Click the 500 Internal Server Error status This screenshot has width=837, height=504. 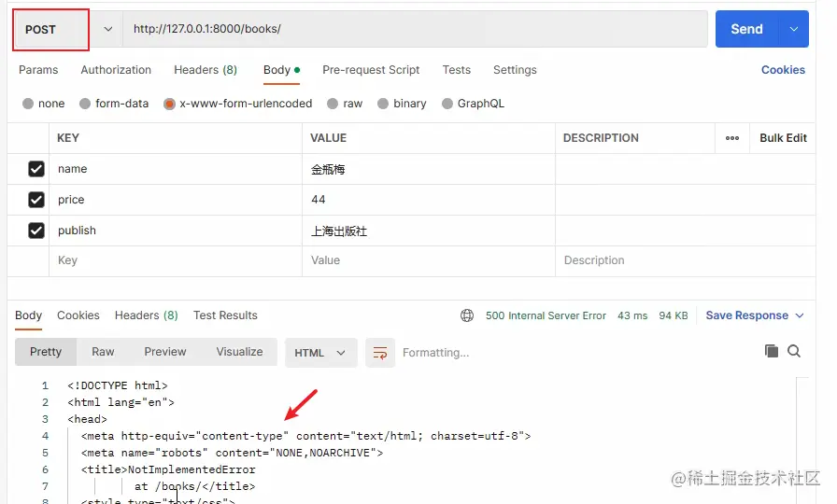click(546, 315)
